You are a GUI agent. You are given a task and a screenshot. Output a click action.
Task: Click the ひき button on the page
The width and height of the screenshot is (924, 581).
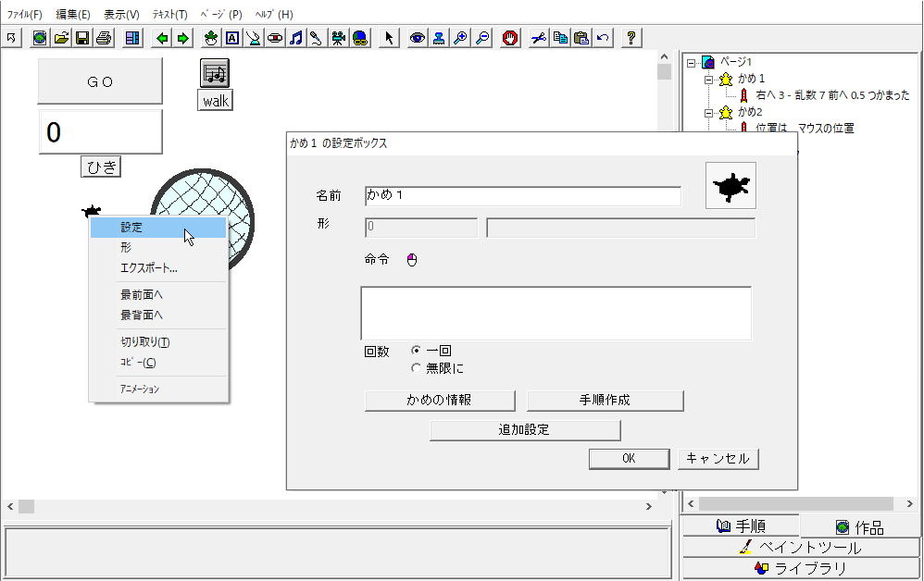[101, 167]
